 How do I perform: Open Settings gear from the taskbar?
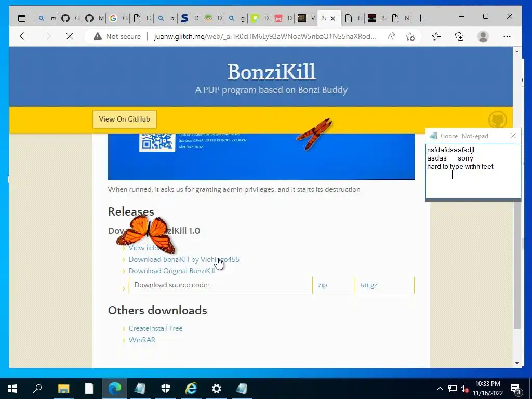point(217,389)
